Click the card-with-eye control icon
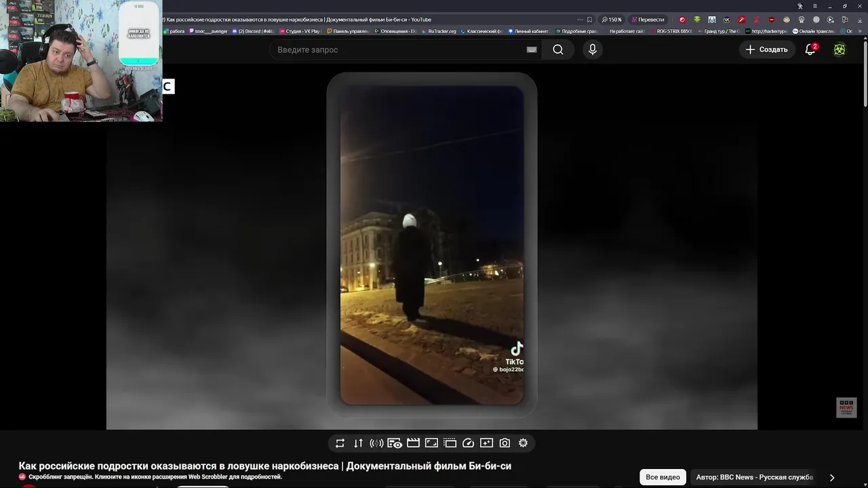The width and height of the screenshot is (868, 488). tap(395, 443)
